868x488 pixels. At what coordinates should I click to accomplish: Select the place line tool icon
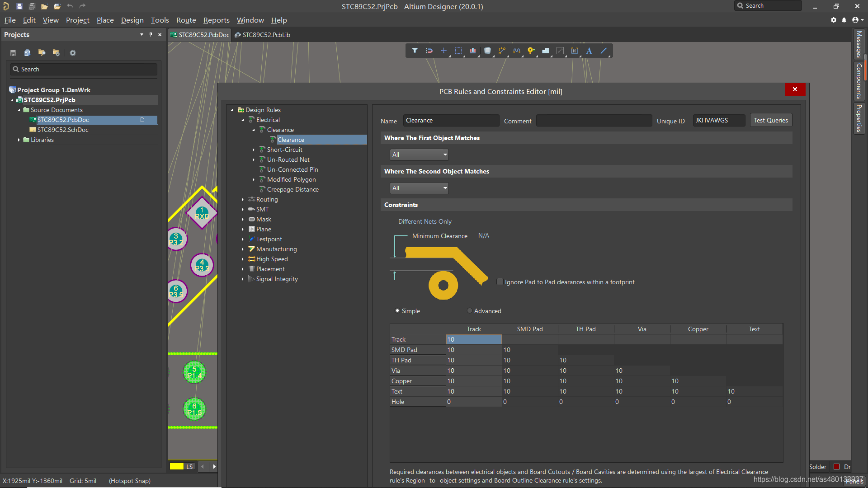click(603, 51)
